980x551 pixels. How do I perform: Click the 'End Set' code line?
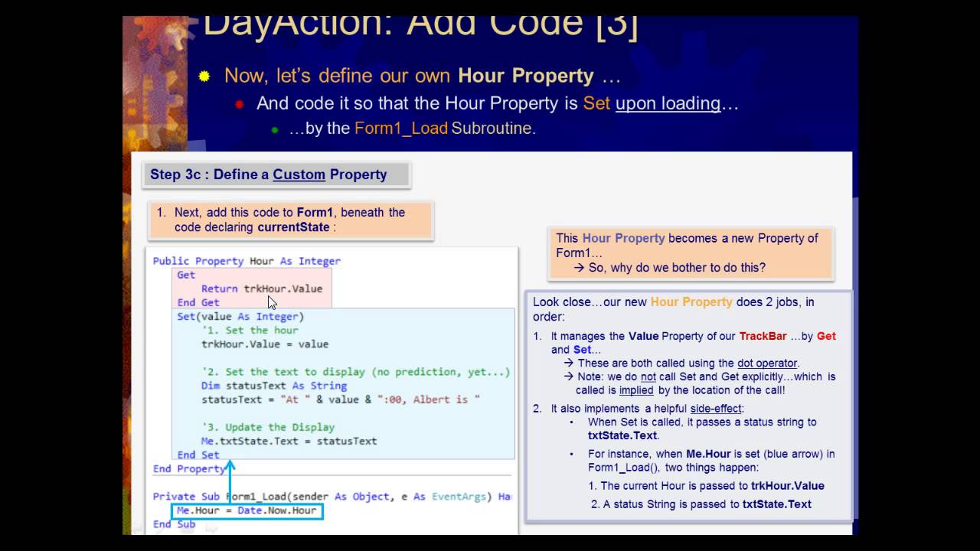pyautogui.click(x=198, y=455)
